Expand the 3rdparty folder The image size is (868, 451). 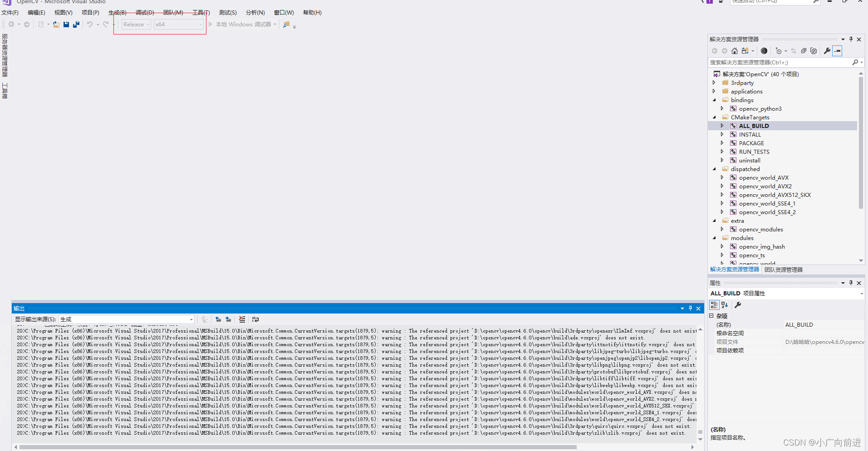pos(714,83)
